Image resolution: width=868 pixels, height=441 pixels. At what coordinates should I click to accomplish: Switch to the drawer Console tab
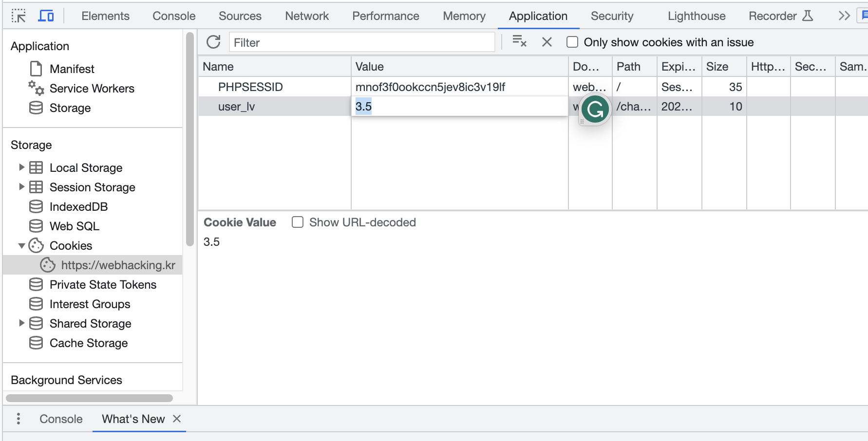[61, 419]
